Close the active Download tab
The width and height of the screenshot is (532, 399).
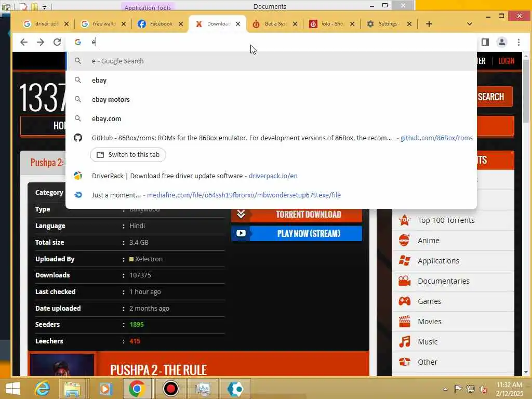[x=238, y=24]
